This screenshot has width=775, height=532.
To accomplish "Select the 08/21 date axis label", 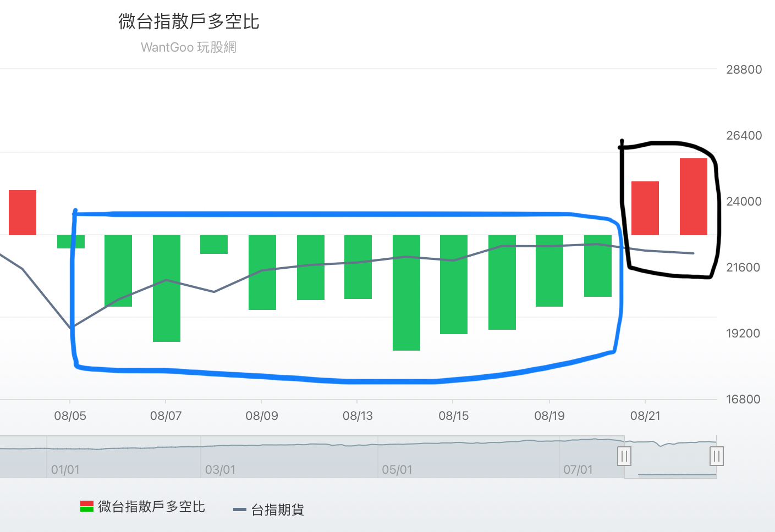I will coord(646,416).
